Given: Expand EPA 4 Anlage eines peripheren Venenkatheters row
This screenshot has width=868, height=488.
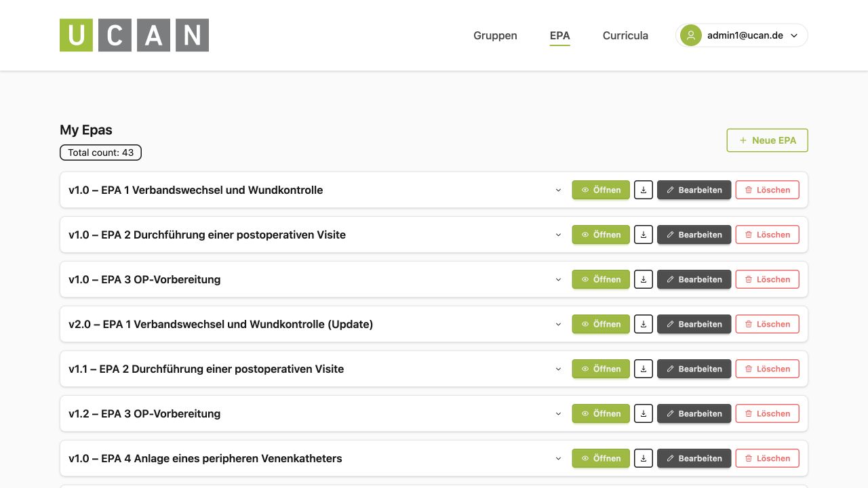Looking at the screenshot, I should [x=559, y=458].
